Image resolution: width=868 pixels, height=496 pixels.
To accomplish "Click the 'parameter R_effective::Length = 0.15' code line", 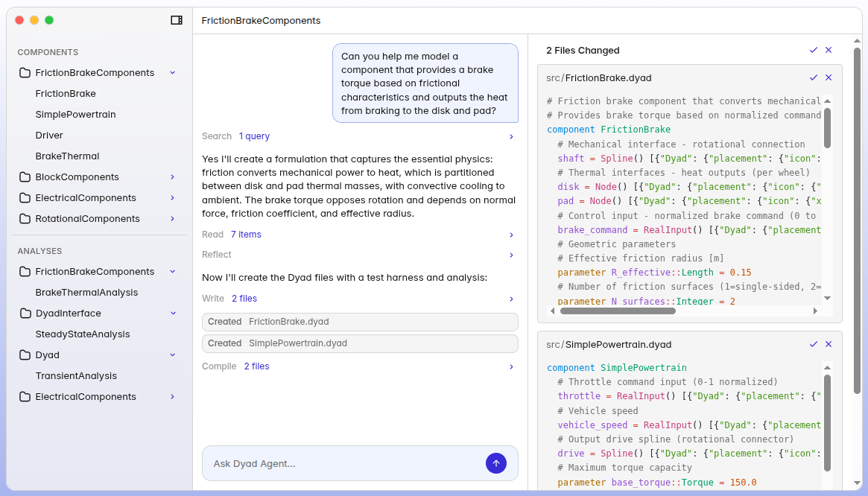I will [654, 273].
